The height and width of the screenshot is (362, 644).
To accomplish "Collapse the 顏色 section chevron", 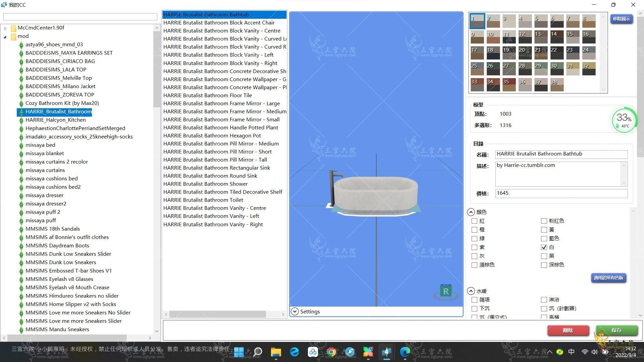I will (x=471, y=212).
